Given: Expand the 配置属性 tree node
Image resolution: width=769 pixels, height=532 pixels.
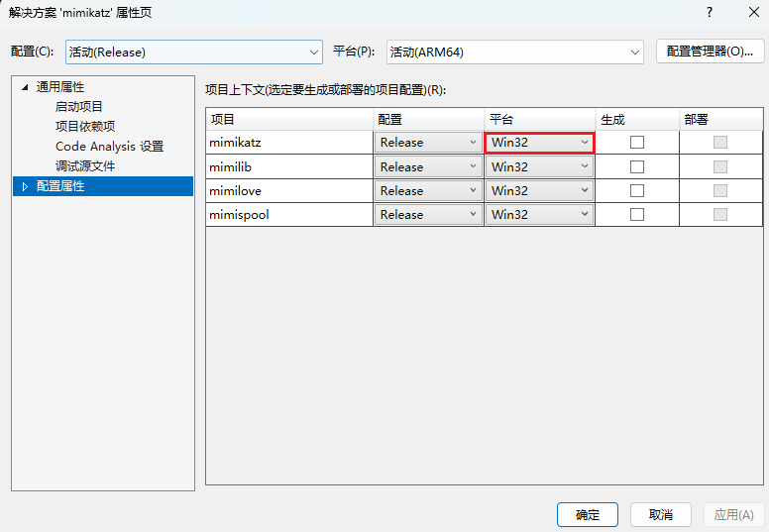Looking at the screenshot, I should (x=25, y=186).
